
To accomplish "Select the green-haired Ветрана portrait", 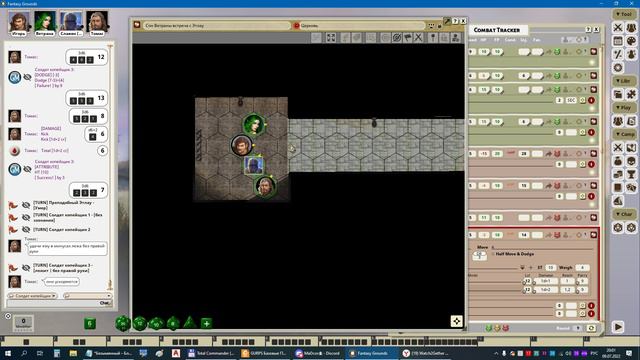I will (x=44, y=23).
